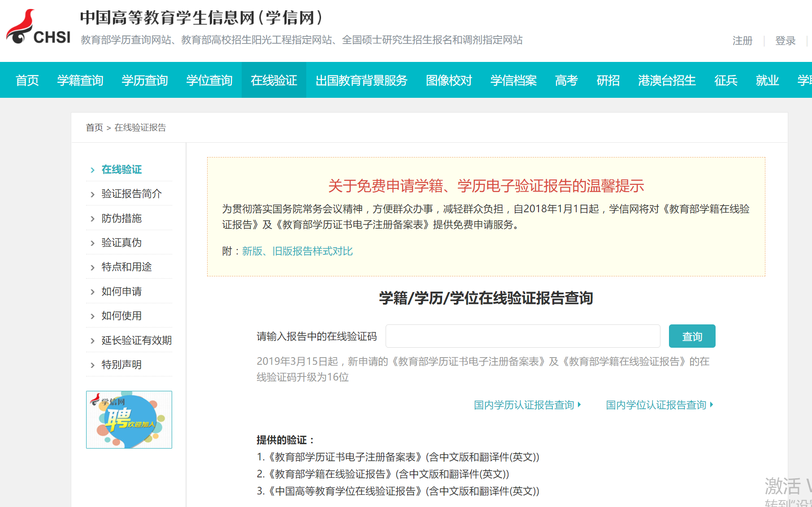812x507 pixels.
Task: Open 高考 navigation tab
Action: 566,80
